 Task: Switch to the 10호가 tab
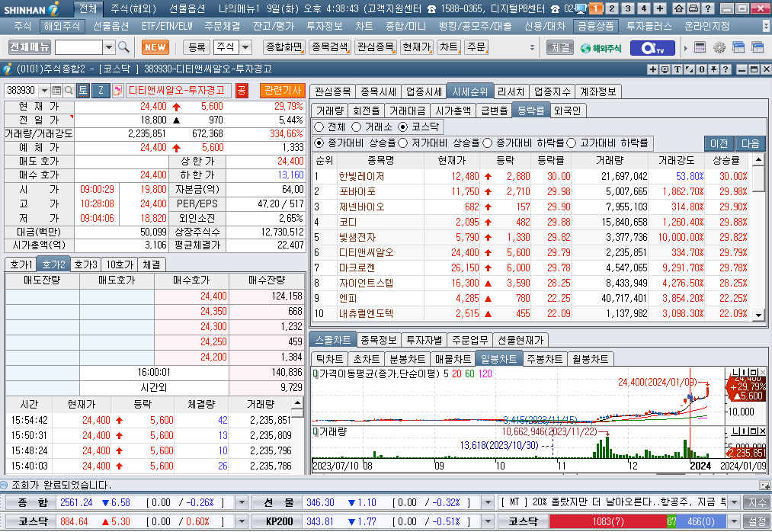coord(120,264)
